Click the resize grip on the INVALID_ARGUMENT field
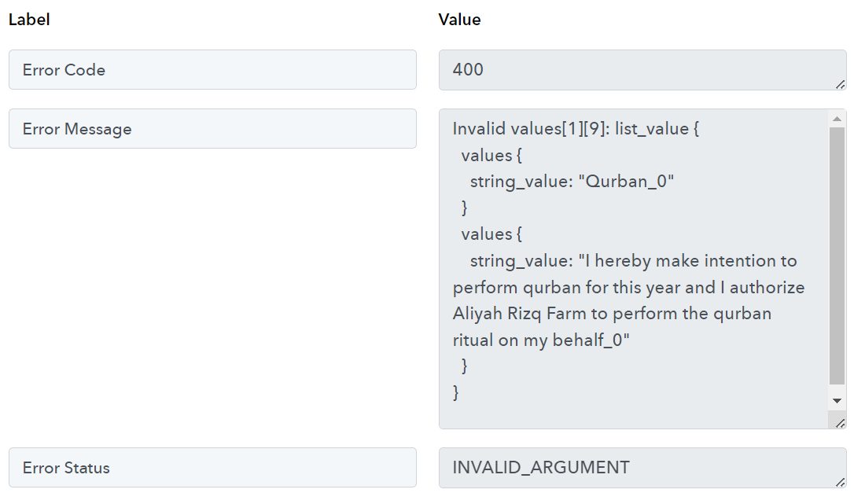The width and height of the screenshot is (854, 504). point(841,482)
